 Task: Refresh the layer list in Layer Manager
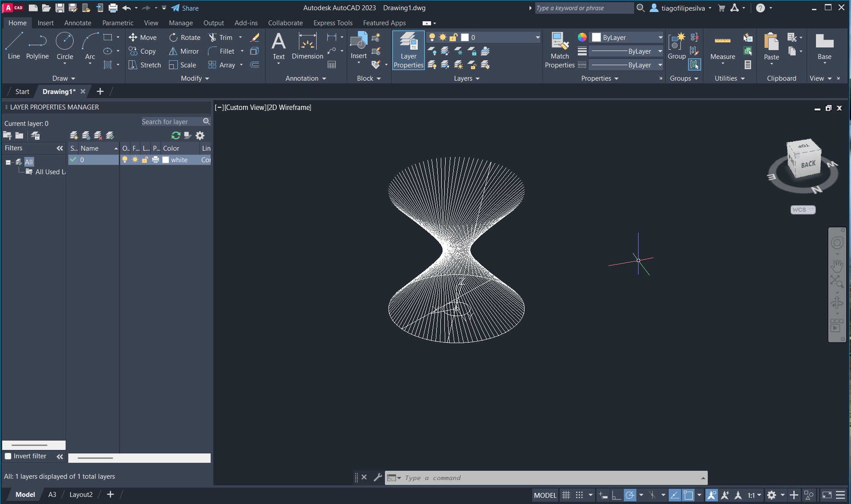176,136
